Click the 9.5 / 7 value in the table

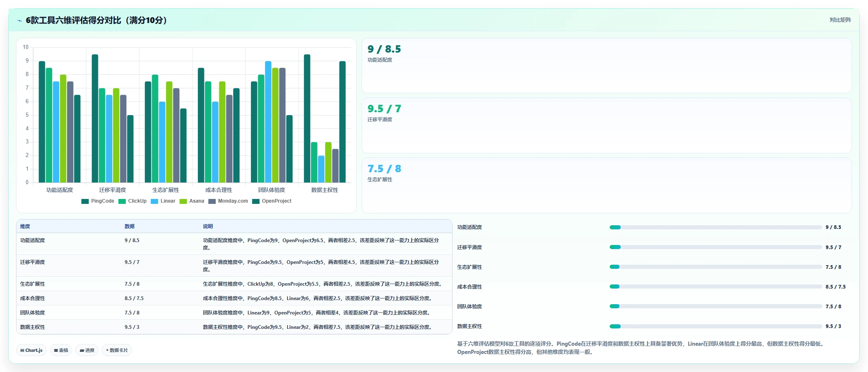[132, 262]
